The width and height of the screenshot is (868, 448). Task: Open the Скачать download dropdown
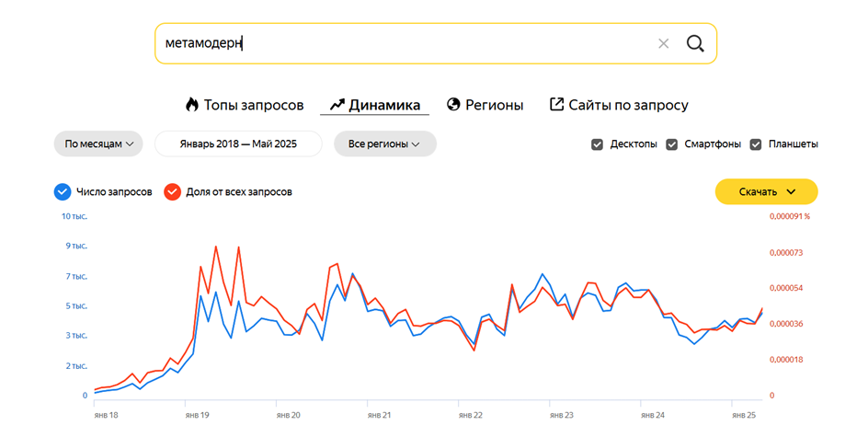(766, 192)
